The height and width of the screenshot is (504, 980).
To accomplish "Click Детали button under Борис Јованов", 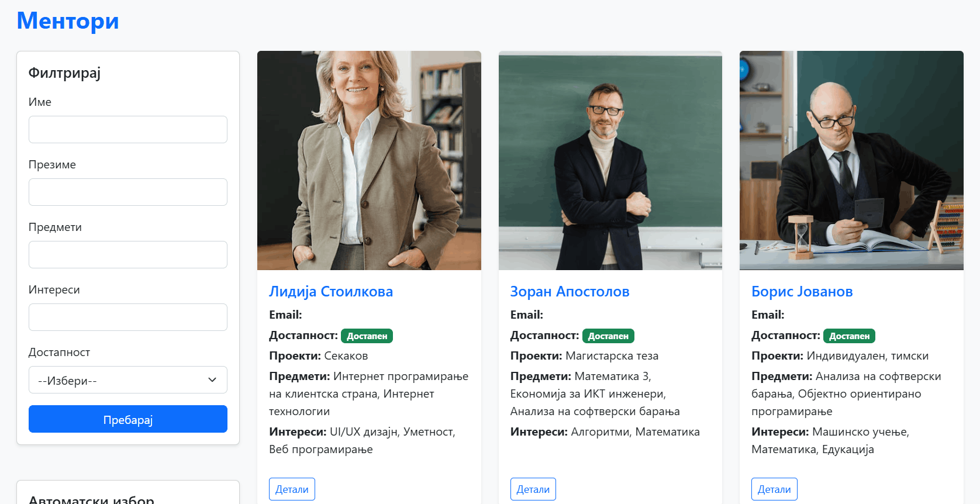I will point(774,489).
